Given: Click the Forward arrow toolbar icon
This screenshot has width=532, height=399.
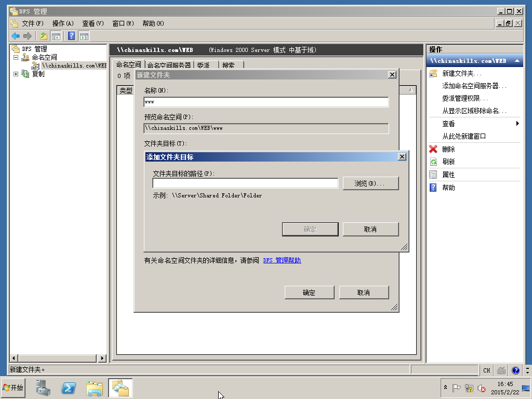Looking at the screenshot, I should point(28,36).
